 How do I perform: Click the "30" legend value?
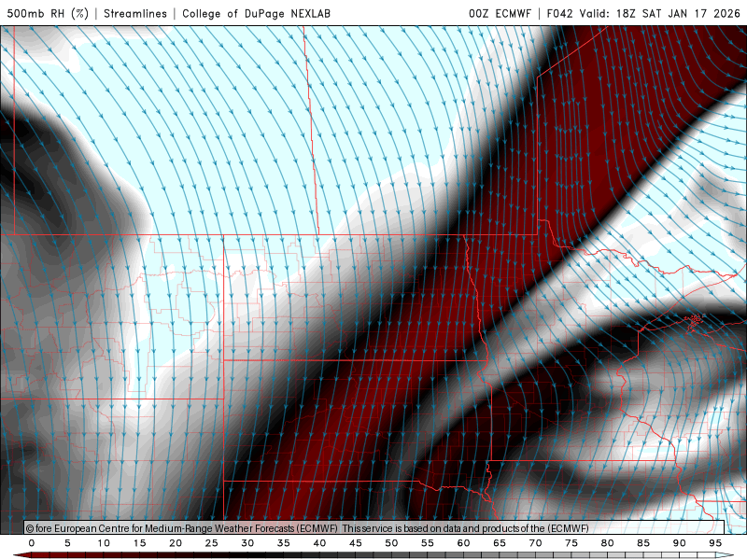247,543
